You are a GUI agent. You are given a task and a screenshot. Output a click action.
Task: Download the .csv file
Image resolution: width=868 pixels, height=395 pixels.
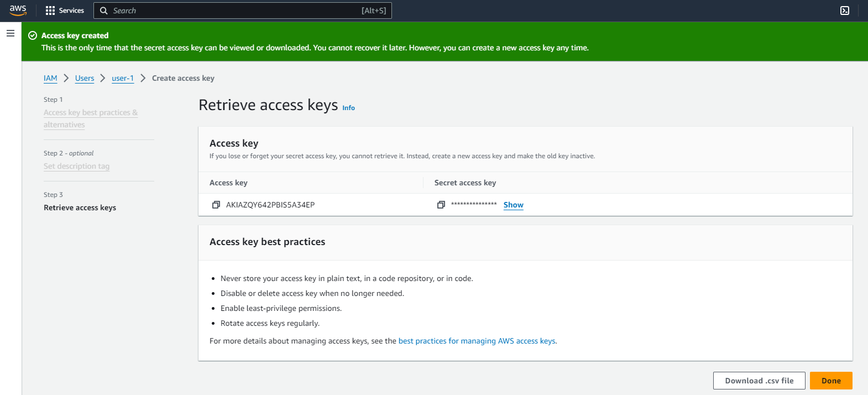[x=759, y=381]
